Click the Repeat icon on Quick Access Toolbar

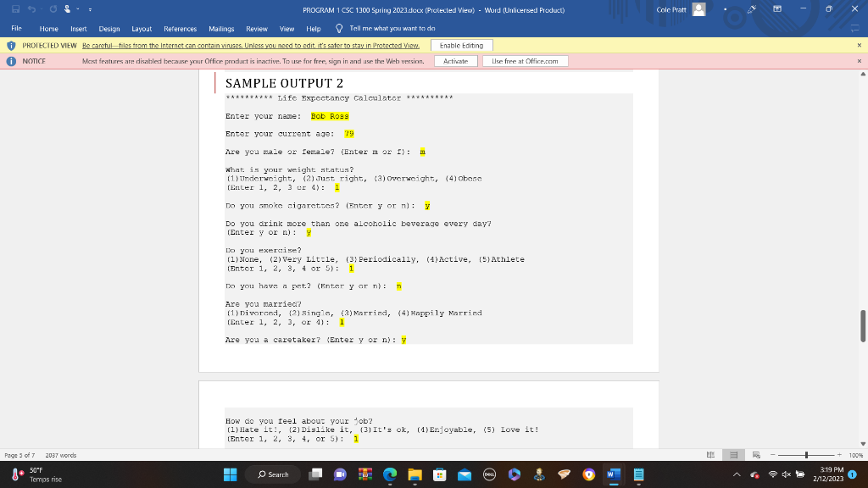tap(53, 9)
